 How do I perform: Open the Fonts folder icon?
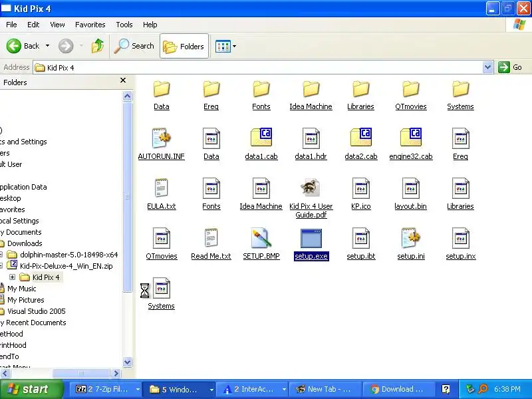(261, 89)
